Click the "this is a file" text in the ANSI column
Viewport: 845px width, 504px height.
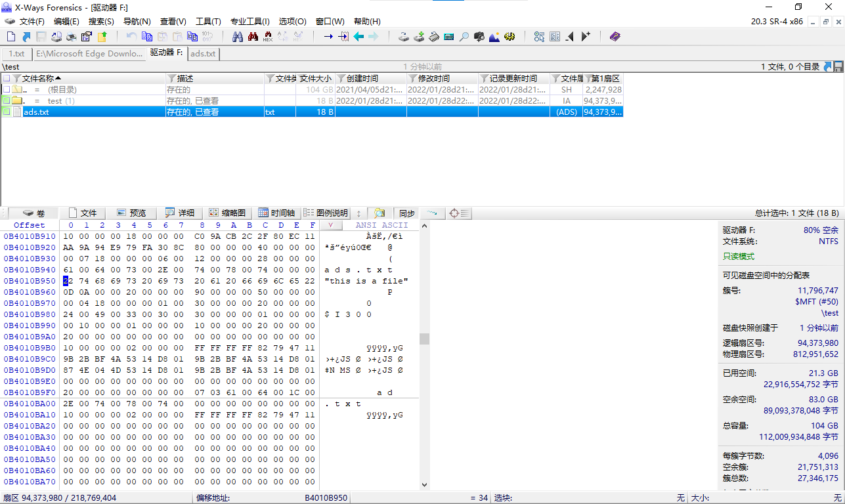point(366,281)
